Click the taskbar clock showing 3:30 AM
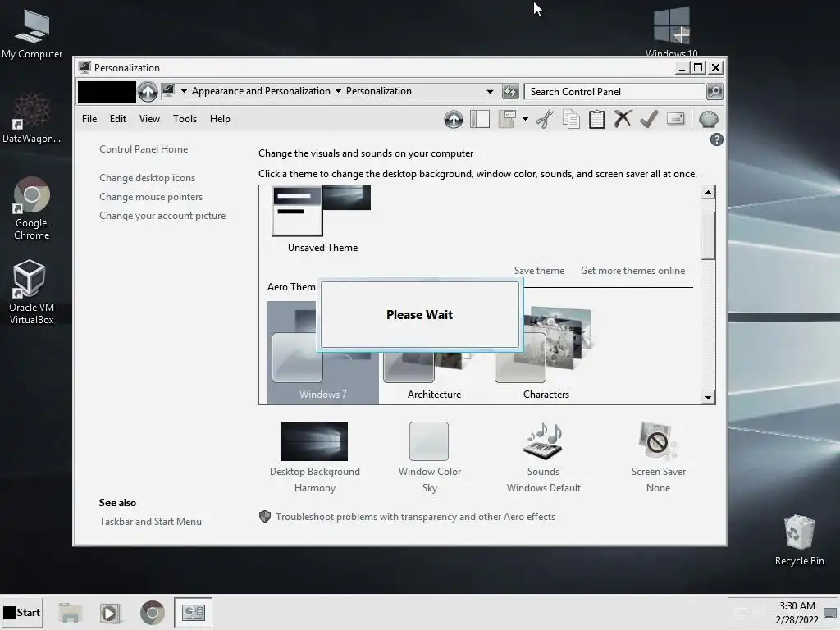This screenshot has height=630, width=840. click(x=797, y=612)
